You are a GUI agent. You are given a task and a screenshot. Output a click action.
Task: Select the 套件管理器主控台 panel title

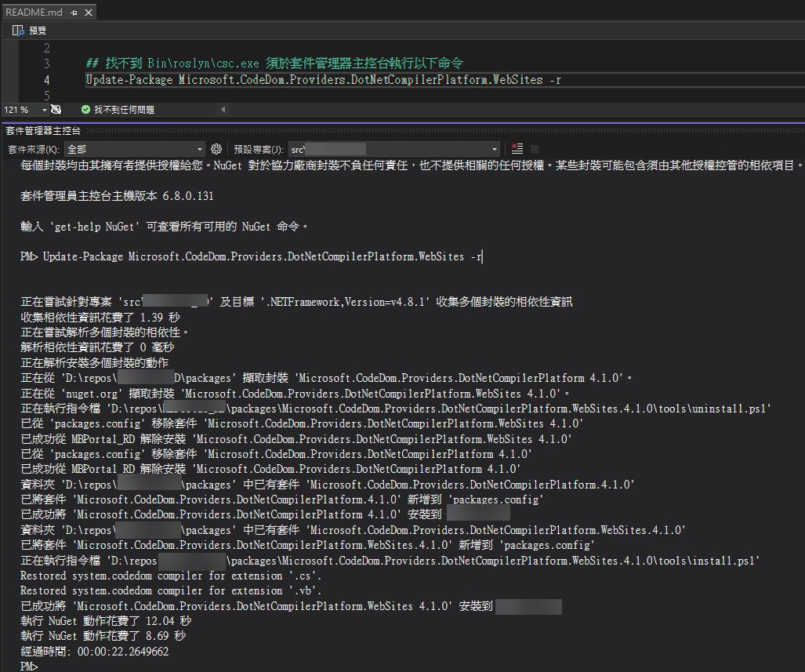coord(42,130)
